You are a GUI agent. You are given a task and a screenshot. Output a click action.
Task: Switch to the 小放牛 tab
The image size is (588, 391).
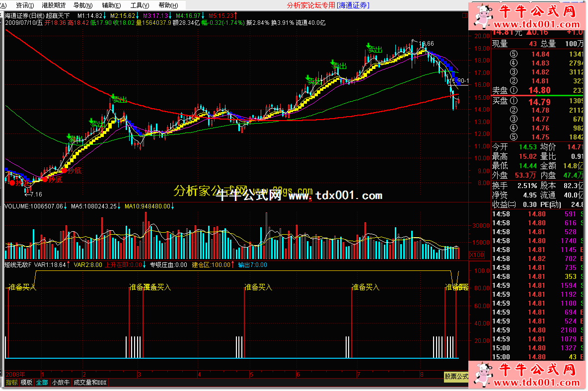click(61, 383)
